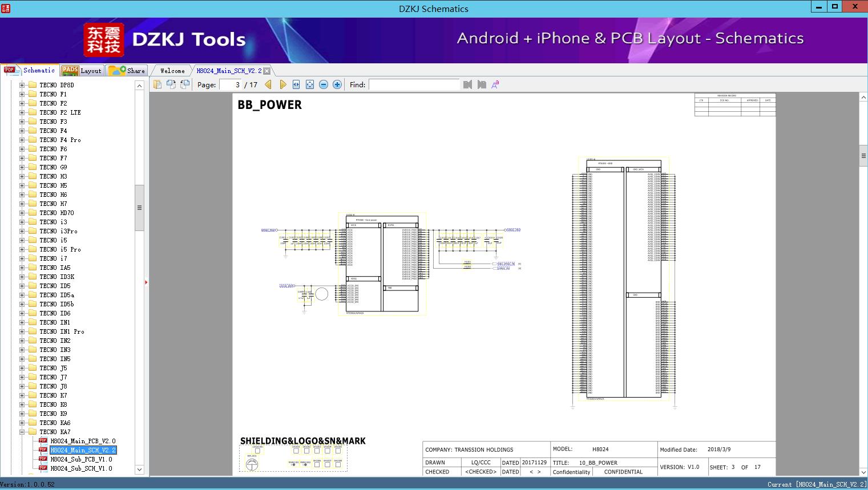
Task: Collapse the TECNO KA7 folder
Action: [22, 432]
